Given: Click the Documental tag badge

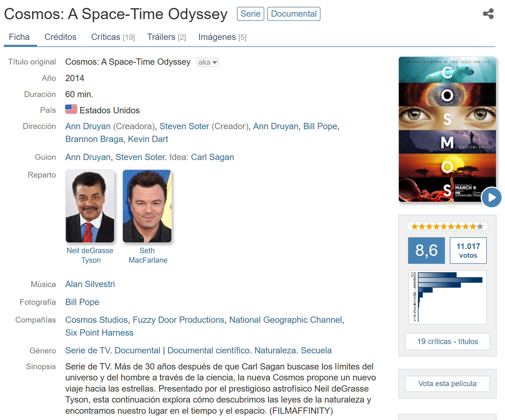Looking at the screenshot, I should 293,14.
